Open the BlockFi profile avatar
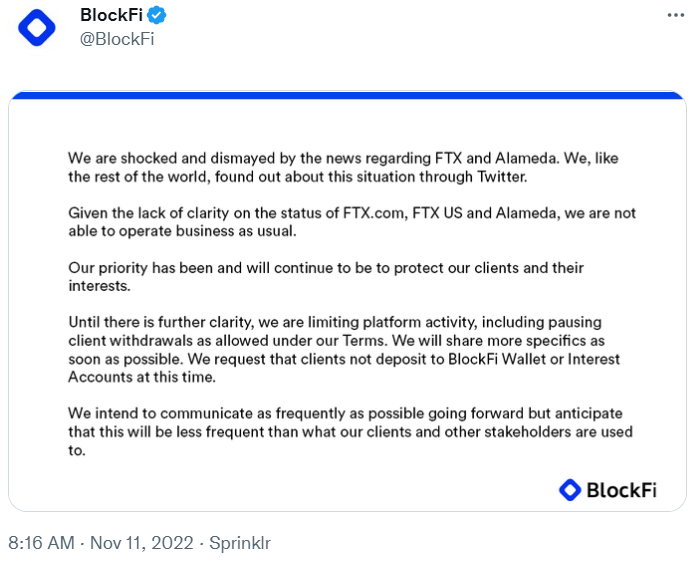The image size is (699, 561). point(38,27)
